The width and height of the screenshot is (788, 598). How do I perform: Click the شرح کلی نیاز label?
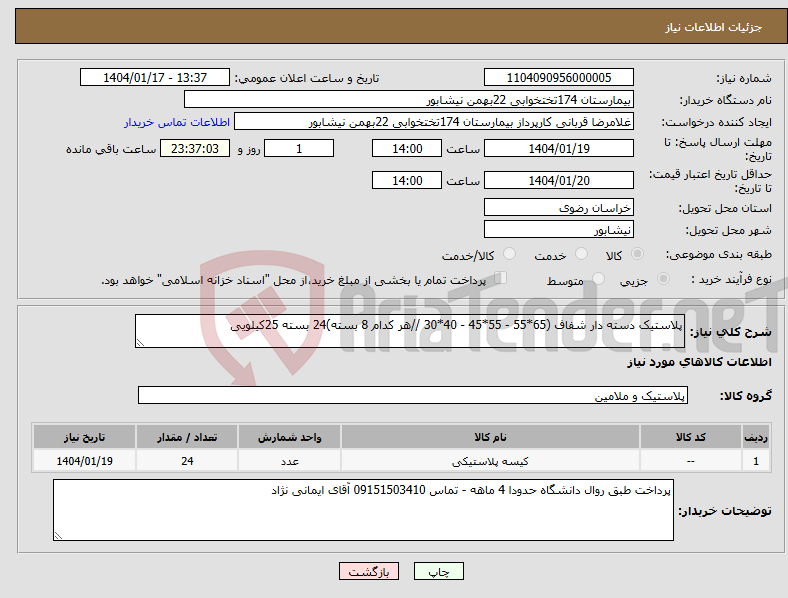click(x=730, y=332)
